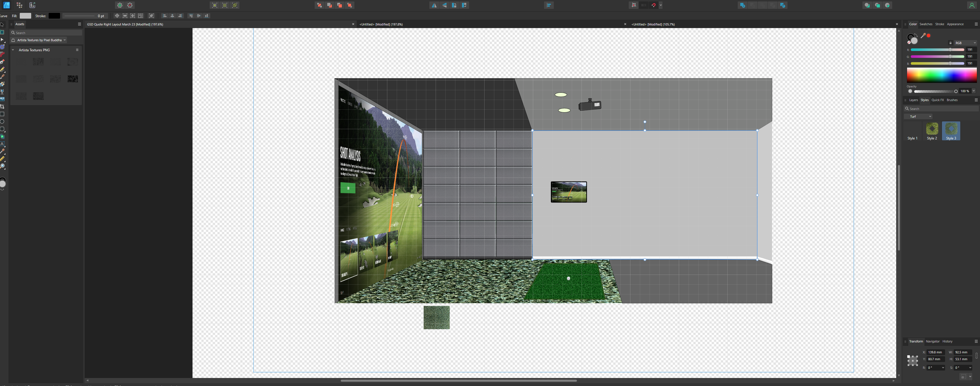Click the boolean Add shapes icon
This screenshot has height=386, width=980.
tap(742, 5)
